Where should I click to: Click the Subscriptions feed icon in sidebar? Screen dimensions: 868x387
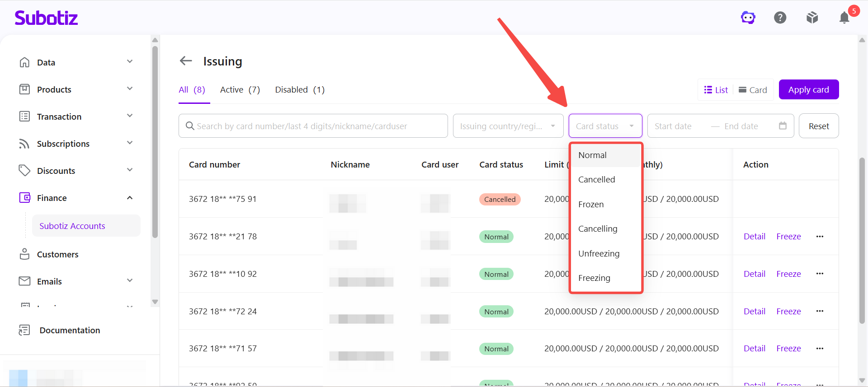tap(24, 144)
